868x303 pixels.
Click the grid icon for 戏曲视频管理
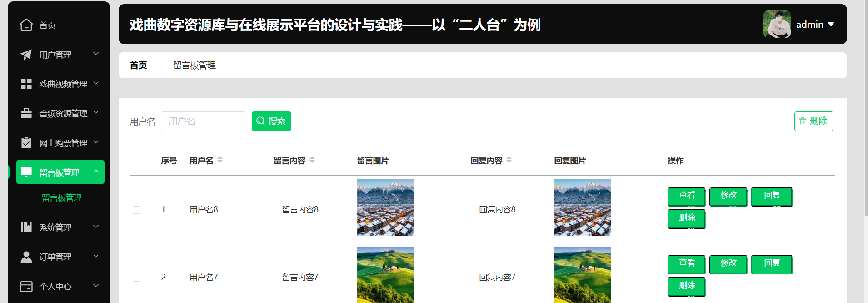pos(26,84)
